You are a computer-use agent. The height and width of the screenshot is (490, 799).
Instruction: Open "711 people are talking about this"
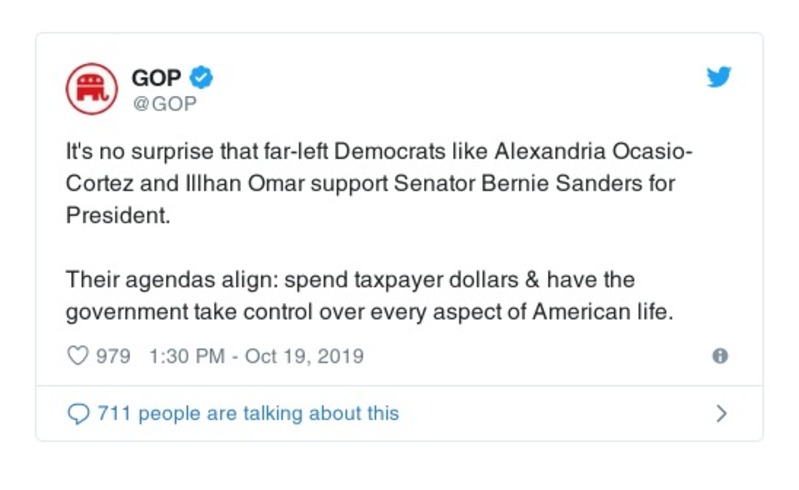(x=248, y=413)
